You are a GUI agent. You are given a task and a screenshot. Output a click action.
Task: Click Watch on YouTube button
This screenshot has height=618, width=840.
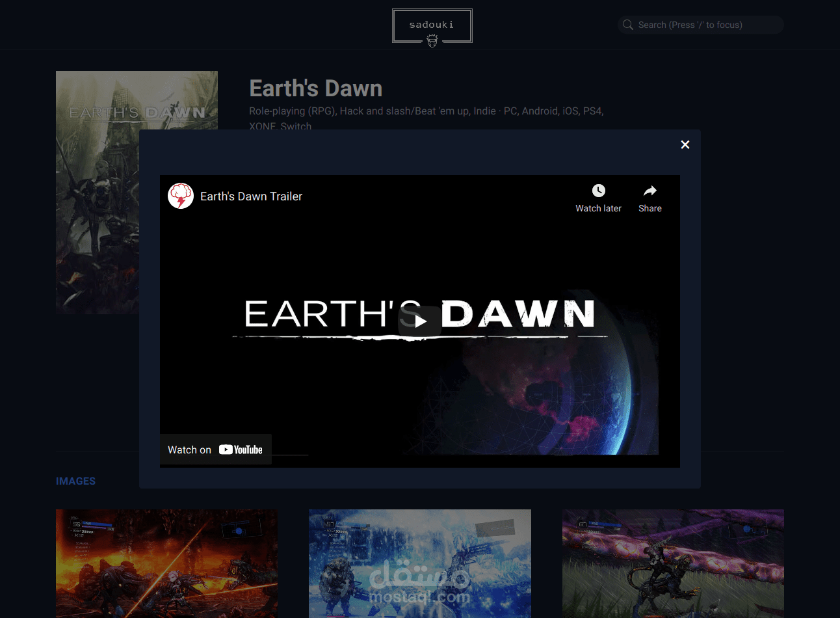[x=216, y=450]
